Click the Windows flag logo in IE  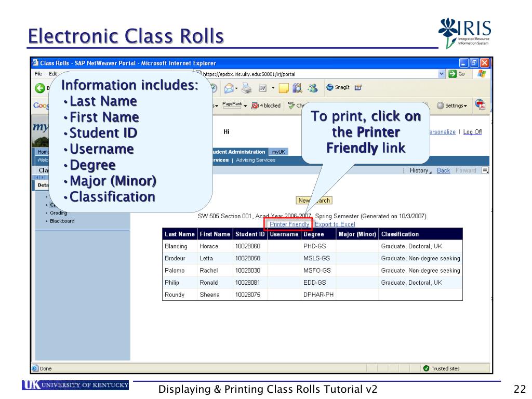[x=482, y=74]
